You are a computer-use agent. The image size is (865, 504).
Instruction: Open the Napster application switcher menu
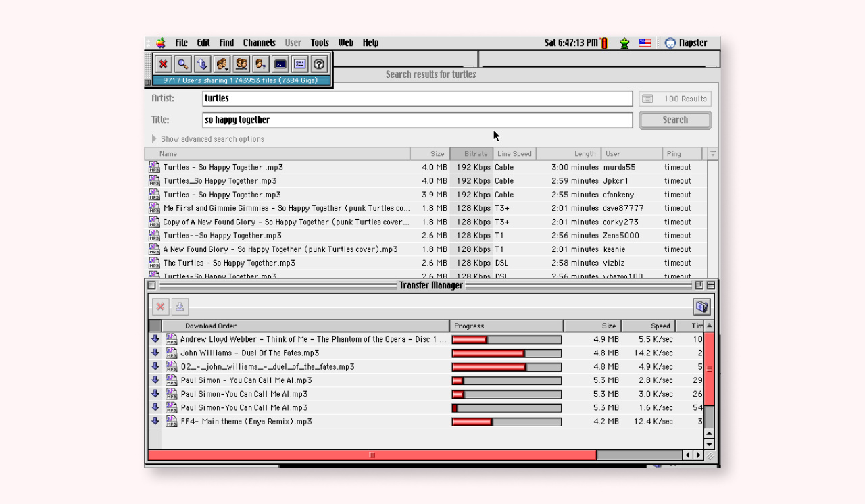[x=687, y=43]
